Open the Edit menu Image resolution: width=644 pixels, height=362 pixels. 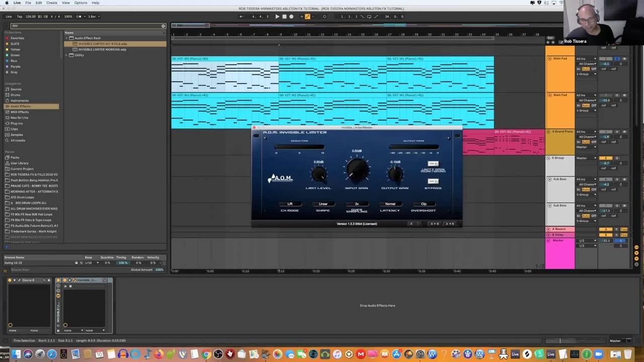[x=39, y=3]
